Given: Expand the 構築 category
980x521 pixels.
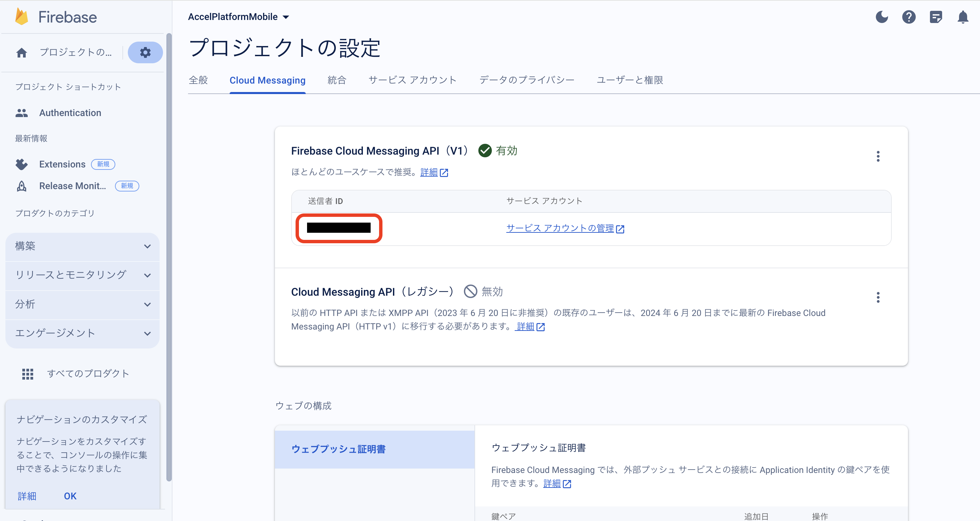Looking at the screenshot, I should point(82,246).
